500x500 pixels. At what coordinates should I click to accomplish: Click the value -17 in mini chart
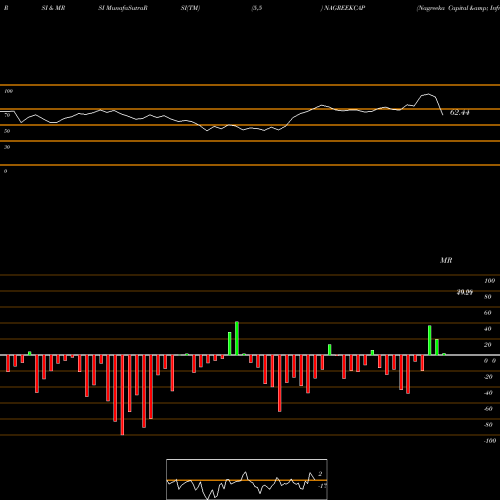(x=322, y=486)
